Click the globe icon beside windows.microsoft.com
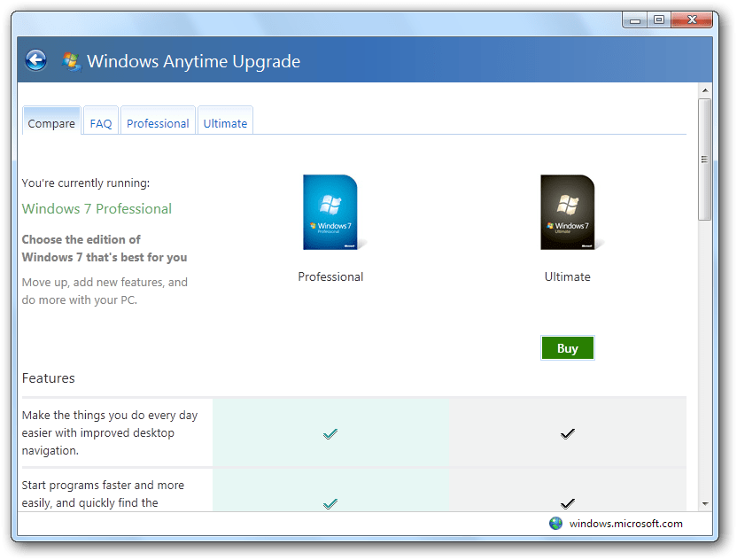The width and height of the screenshot is (737, 560). (x=555, y=524)
